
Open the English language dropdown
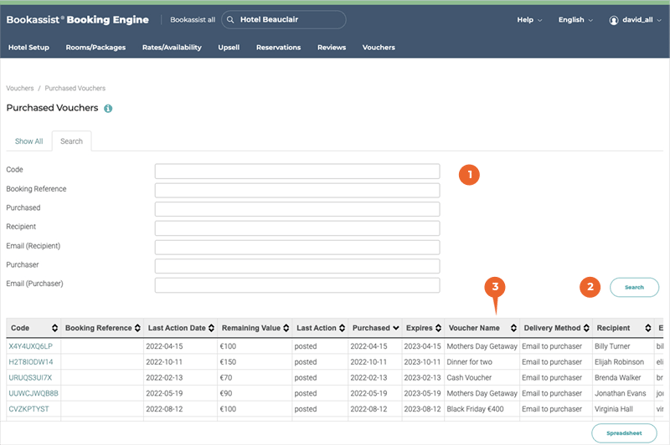(x=576, y=20)
